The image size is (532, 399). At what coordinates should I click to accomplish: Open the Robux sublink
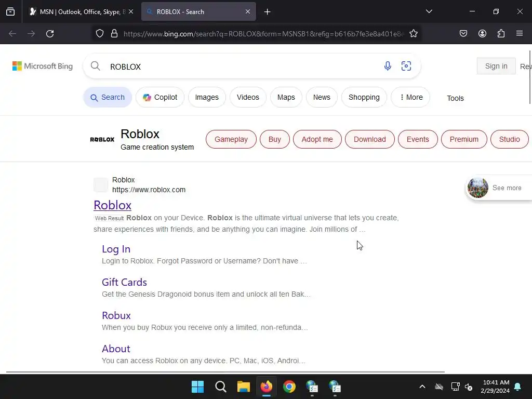pyautogui.click(x=116, y=315)
